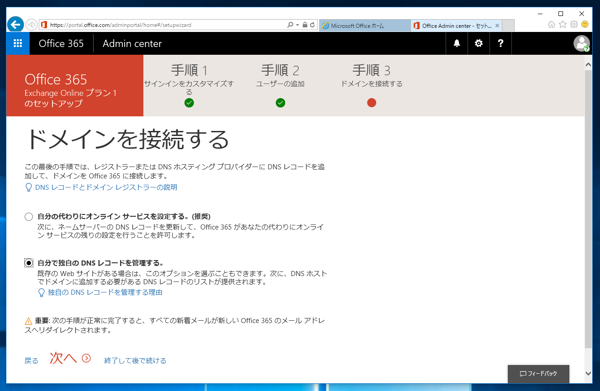Viewport: 600px width, 391px height.
Task: Click the vertical scrollbar thumb
Action: point(588,209)
